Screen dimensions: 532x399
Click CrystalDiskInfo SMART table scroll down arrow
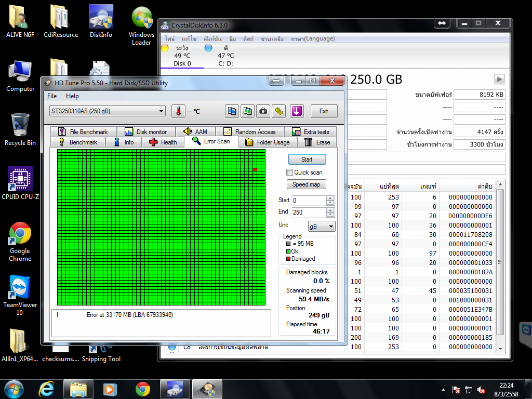(x=500, y=349)
